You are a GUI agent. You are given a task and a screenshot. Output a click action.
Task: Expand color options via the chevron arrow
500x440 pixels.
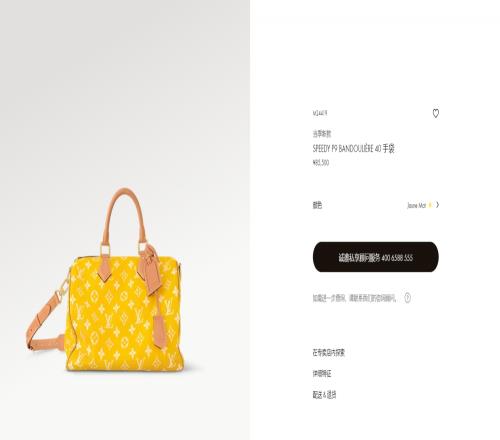point(437,205)
